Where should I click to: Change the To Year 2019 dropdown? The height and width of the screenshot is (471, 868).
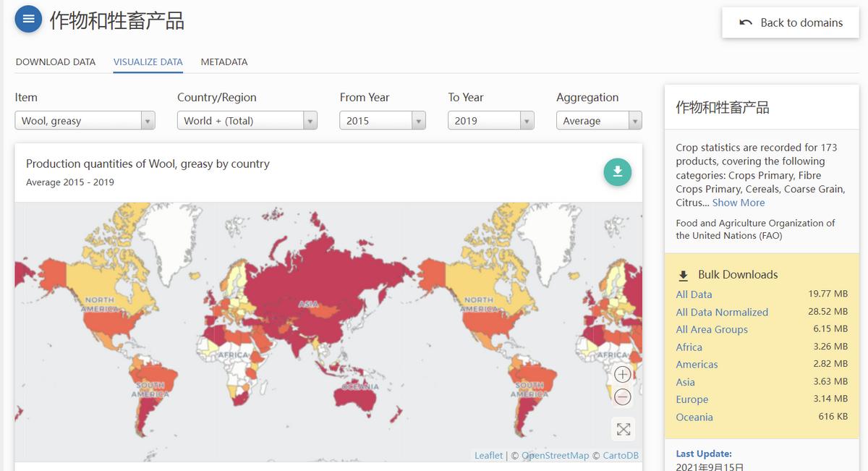(x=490, y=121)
